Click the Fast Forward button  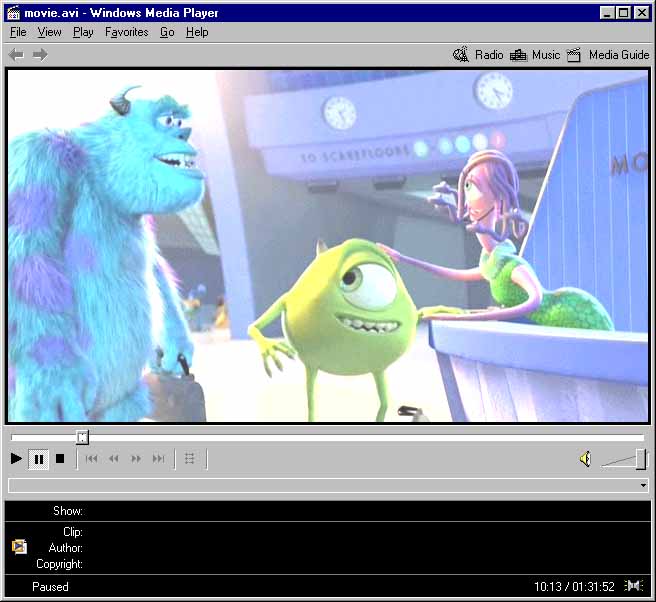click(136, 459)
